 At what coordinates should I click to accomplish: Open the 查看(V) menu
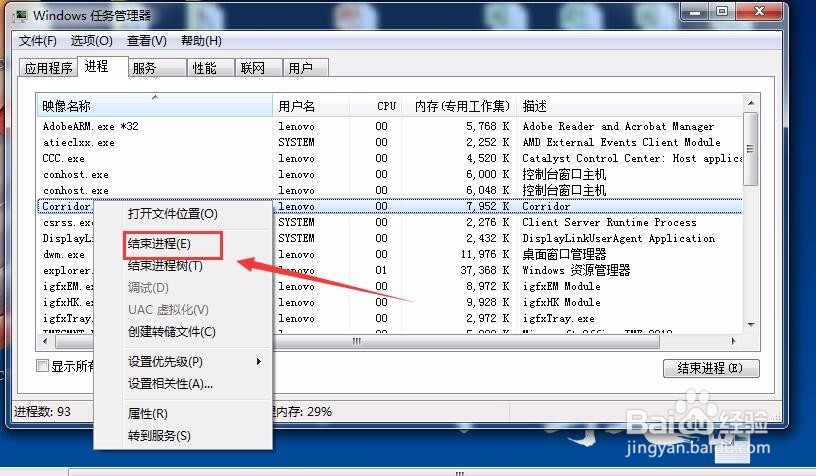147,41
